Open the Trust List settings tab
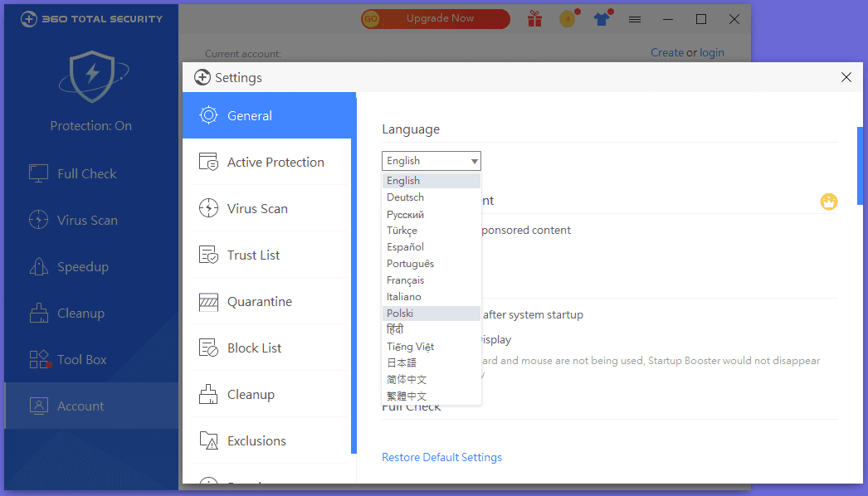This screenshot has height=496, width=868. point(269,255)
